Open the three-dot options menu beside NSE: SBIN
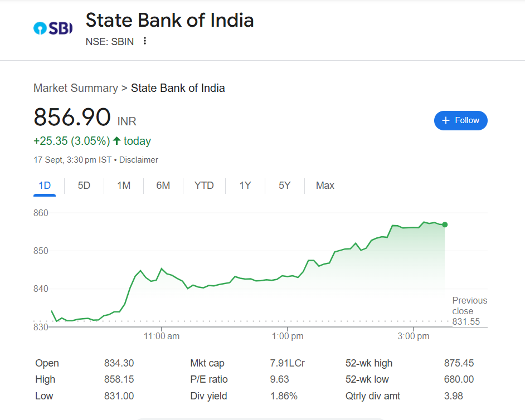Viewport: 525px width, 420px height. (x=145, y=41)
